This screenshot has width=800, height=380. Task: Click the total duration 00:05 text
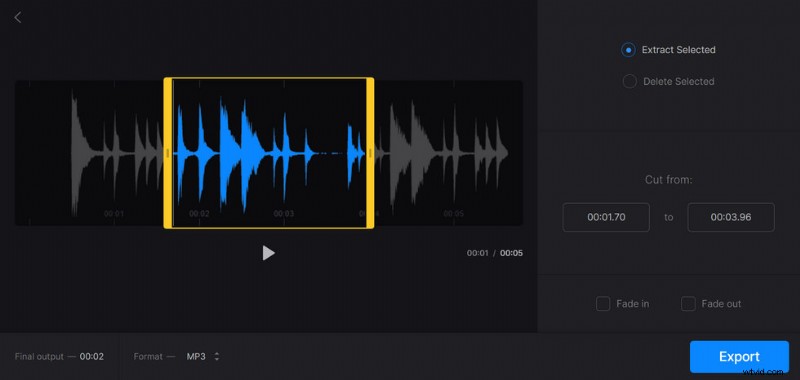click(x=511, y=253)
